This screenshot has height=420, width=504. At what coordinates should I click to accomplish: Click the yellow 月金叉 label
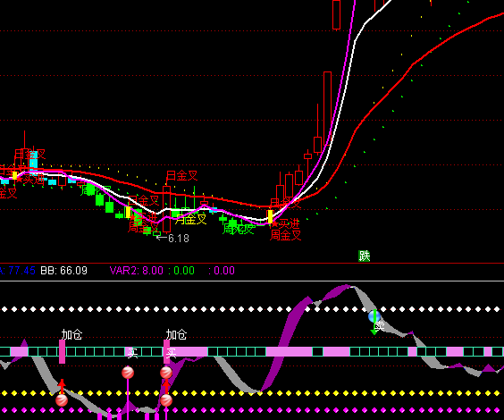tap(191, 220)
